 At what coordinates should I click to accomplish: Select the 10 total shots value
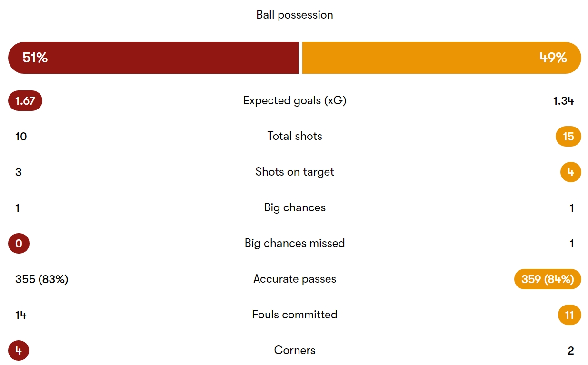tap(21, 137)
